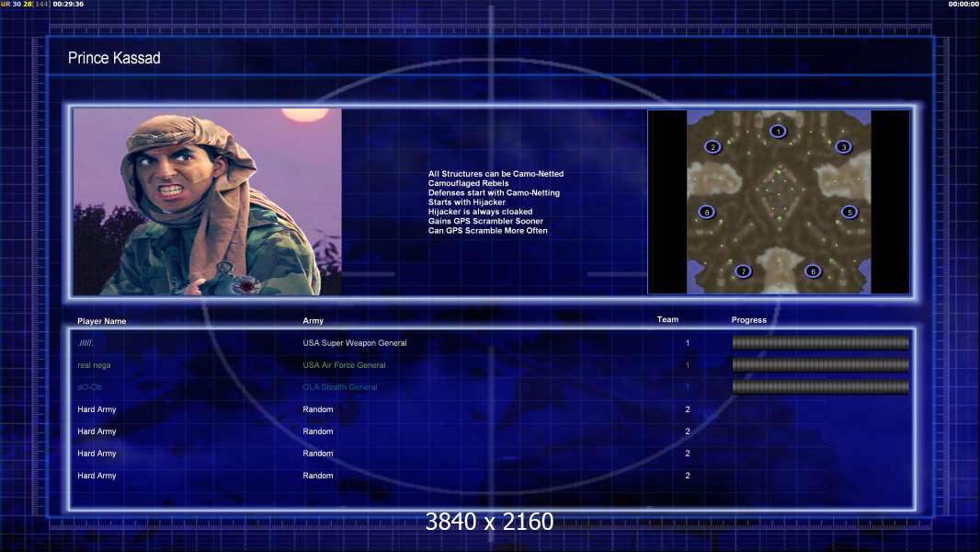Click the USA Air Force General army entry
This screenshot has height=552, width=980.
(344, 365)
